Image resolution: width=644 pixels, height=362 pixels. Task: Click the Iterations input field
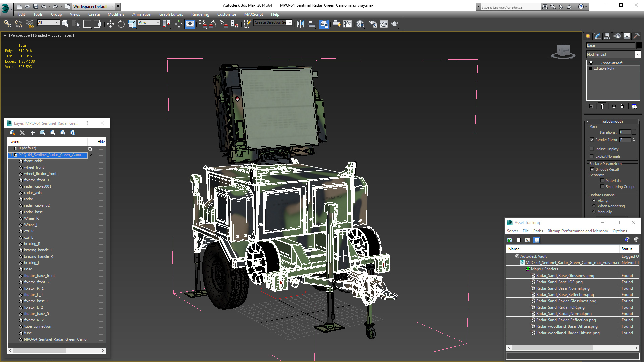point(625,132)
